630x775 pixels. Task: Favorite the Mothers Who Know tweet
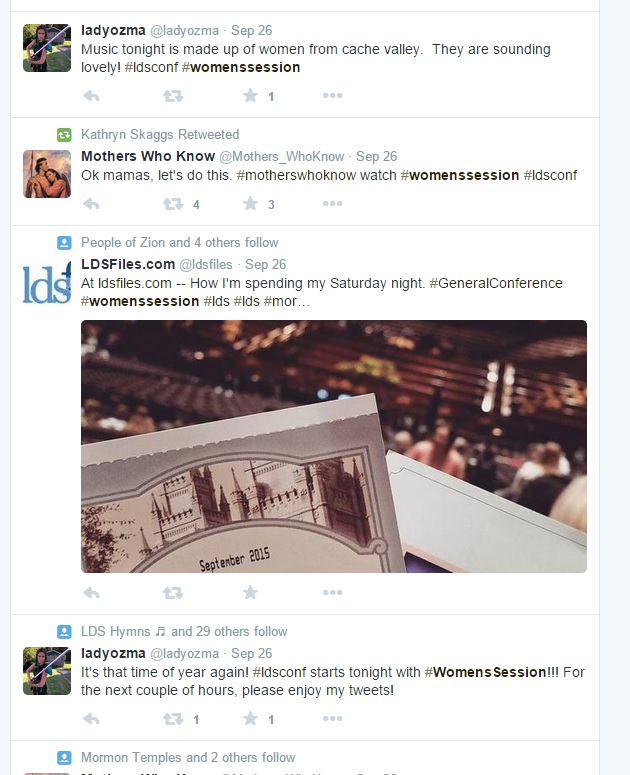click(251, 204)
